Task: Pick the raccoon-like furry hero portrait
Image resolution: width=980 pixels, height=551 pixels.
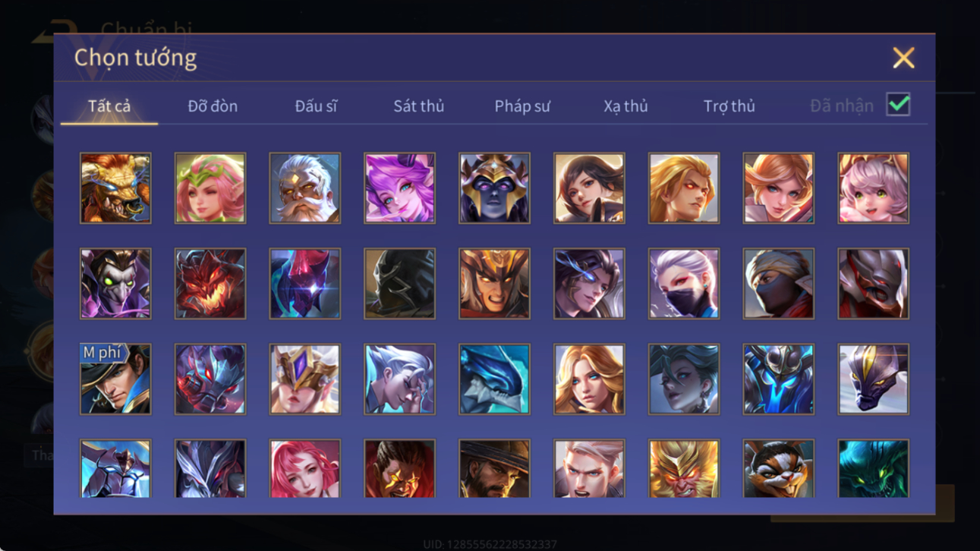Action: pyautogui.click(x=778, y=468)
